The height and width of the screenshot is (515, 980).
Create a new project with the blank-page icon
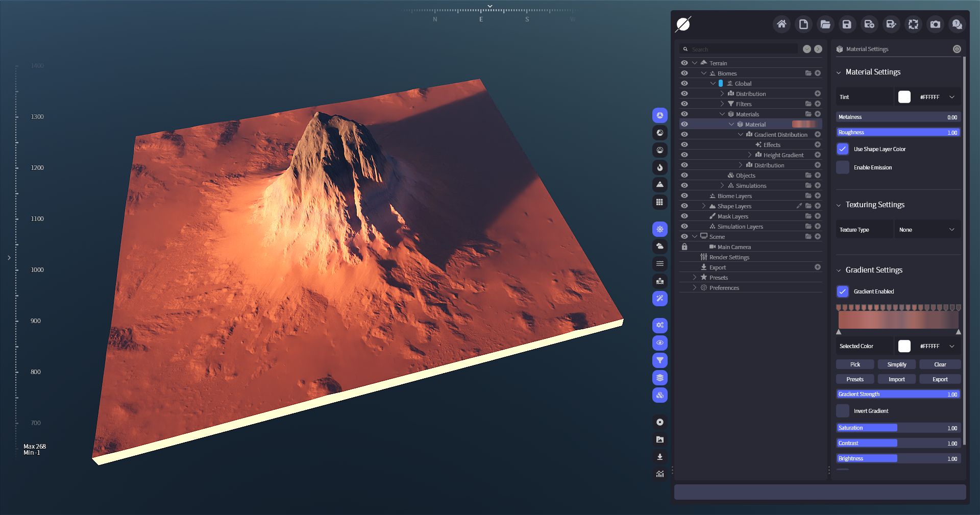[x=803, y=24]
